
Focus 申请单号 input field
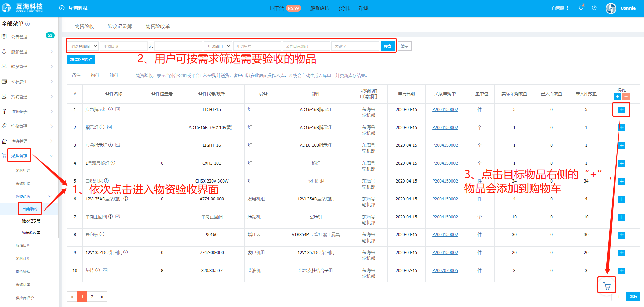pyautogui.click(x=257, y=46)
